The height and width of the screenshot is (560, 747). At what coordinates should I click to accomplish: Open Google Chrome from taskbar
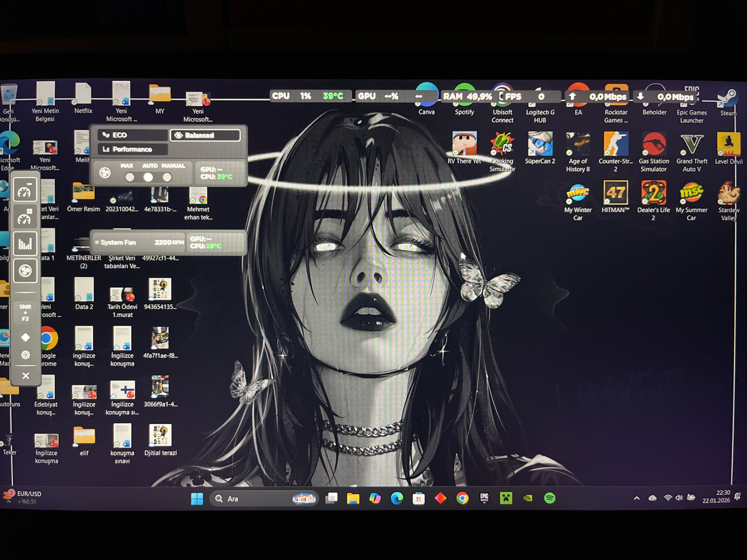pyautogui.click(x=462, y=498)
